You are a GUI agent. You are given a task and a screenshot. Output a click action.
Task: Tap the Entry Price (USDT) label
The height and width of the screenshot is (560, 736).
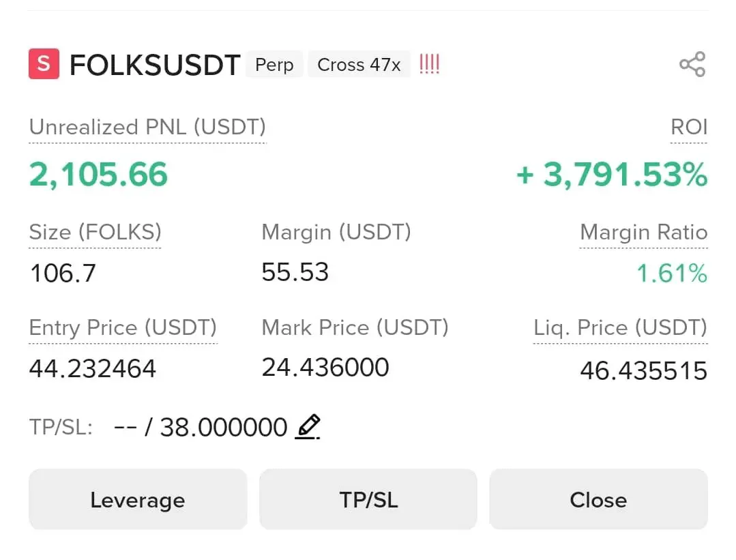click(123, 328)
